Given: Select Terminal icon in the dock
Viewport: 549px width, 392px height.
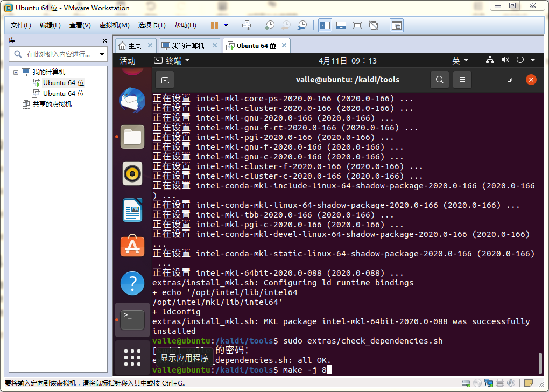Looking at the screenshot, I should pos(132,319).
